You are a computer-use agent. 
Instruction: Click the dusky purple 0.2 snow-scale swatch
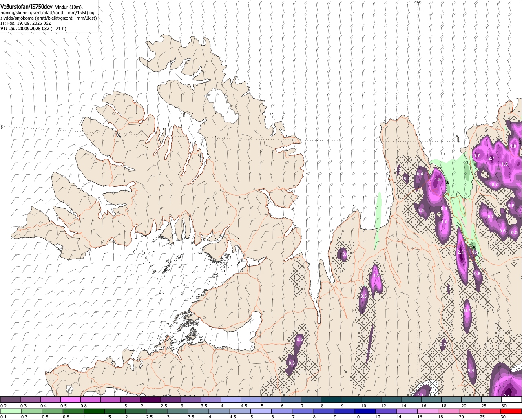[10, 400]
